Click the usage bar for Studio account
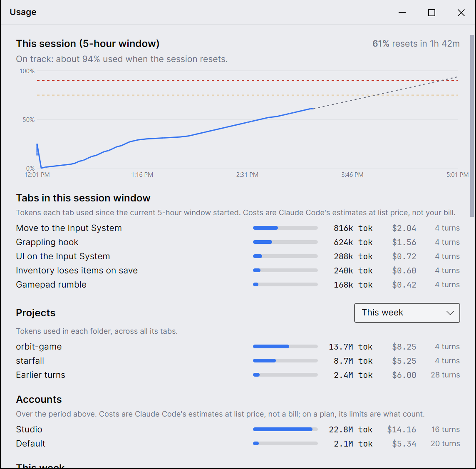The image size is (476, 469). pyautogui.click(x=285, y=429)
